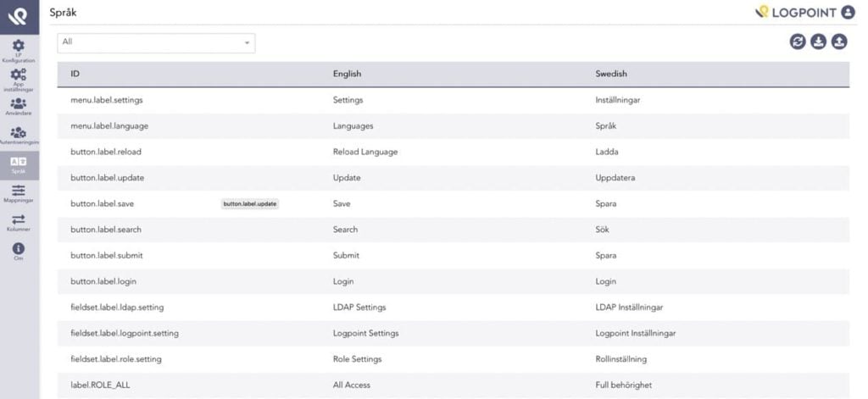This screenshot has width=868, height=399.
Task: Select the fieldset.label.logpoint.setting ID cell
Action: (x=124, y=333)
